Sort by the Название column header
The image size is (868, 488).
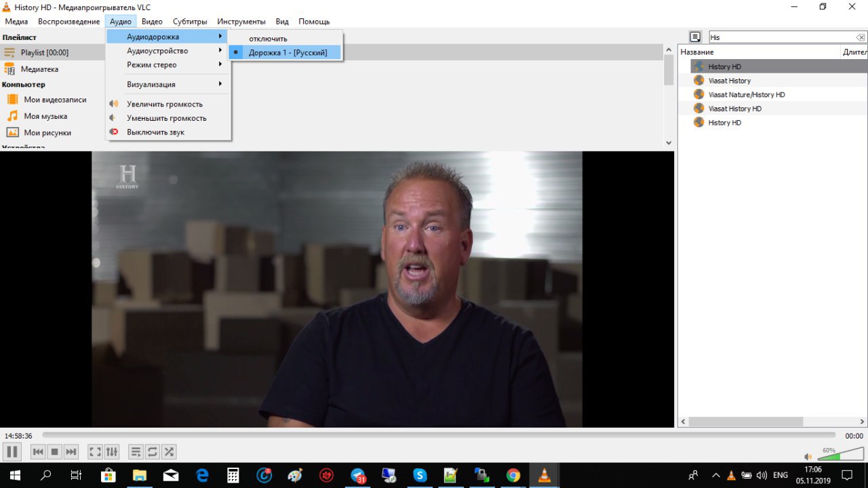[759, 52]
